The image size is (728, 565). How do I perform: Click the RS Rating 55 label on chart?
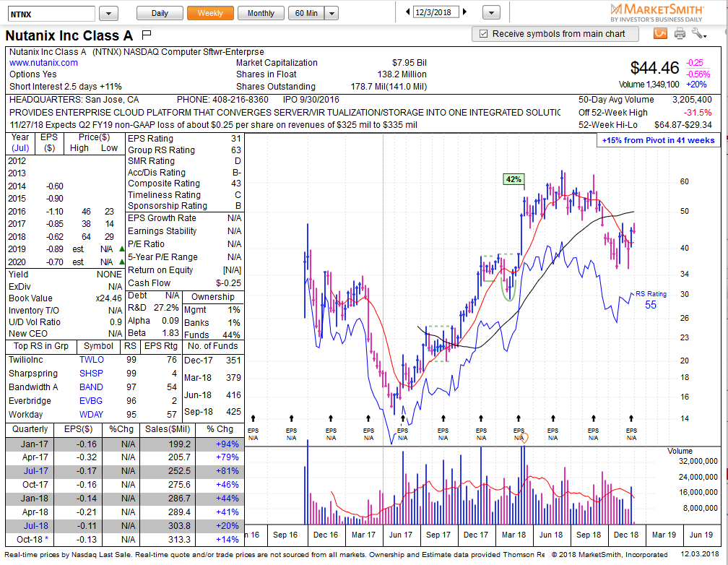pos(651,300)
